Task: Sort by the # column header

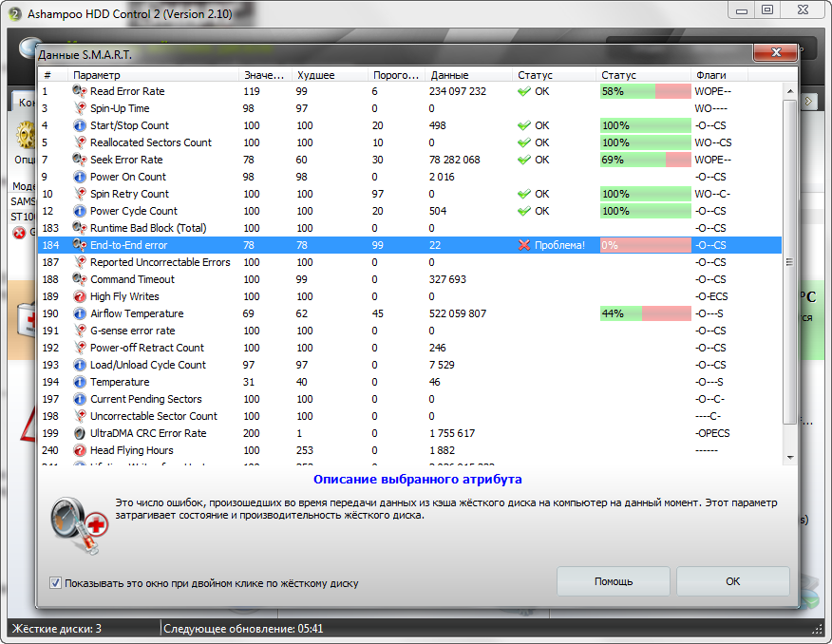Action: tap(53, 75)
